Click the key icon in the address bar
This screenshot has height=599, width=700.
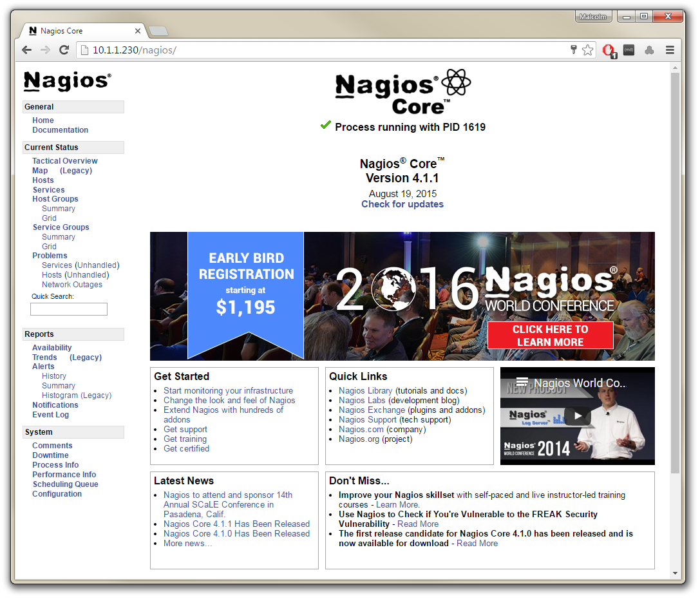click(x=573, y=49)
